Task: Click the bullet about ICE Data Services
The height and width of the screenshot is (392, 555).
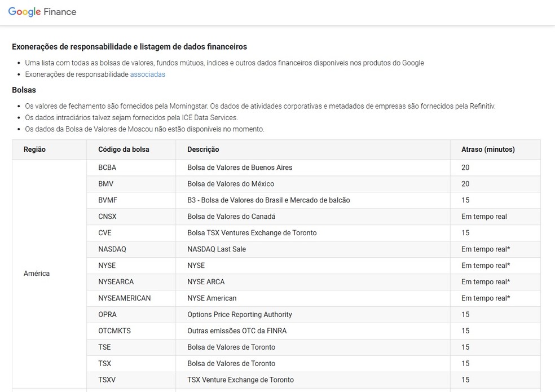Action: [x=131, y=117]
